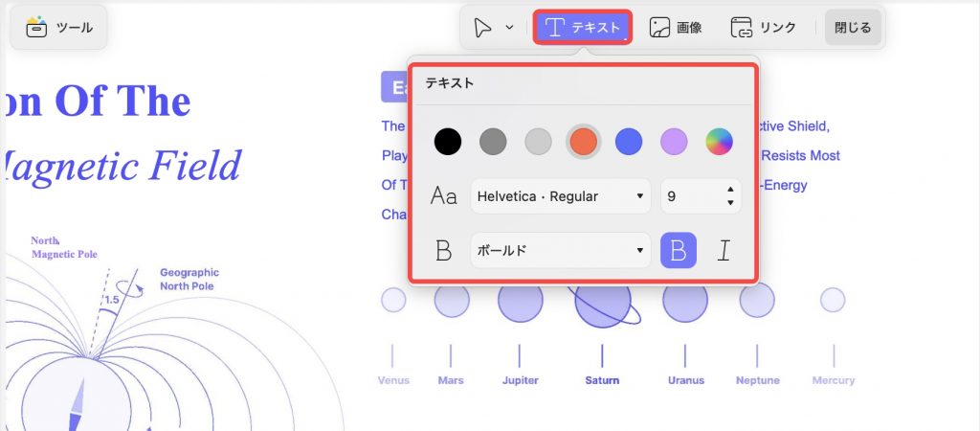Click the テキスト tool button
980x431 pixels.
tap(583, 28)
